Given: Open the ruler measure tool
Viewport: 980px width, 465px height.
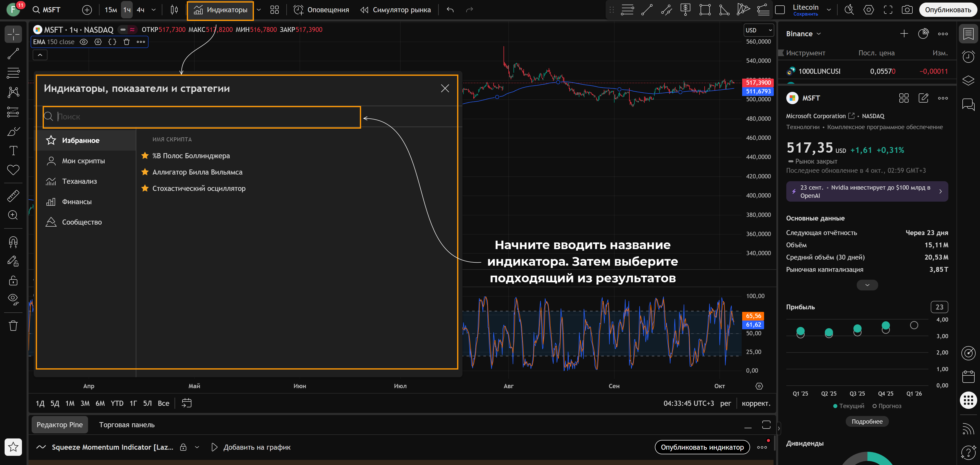Looking at the screenshot, I should [13, 196].
